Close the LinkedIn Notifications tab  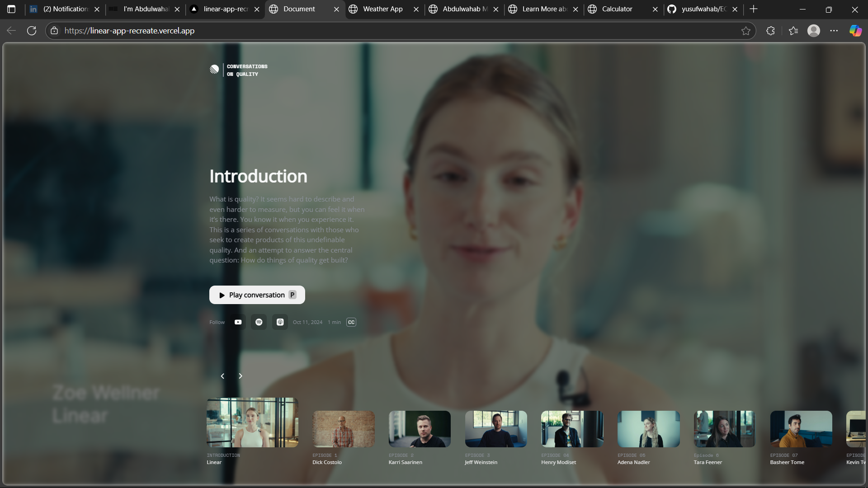pos(97,9)
